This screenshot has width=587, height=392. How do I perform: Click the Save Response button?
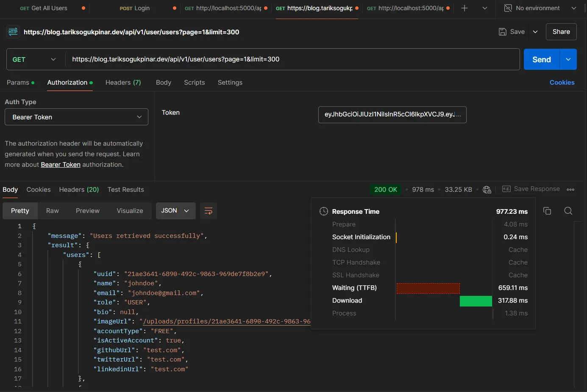tap(531, 189)
